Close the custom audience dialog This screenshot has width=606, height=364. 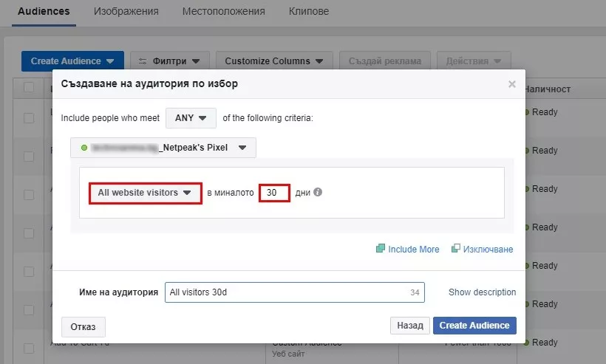click(x=511, y=84)
